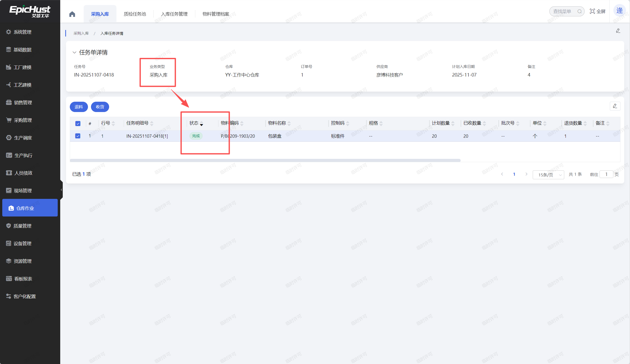630x364 pixels.
Task: Click the page edit icon near breadcrumb
Action: coord(618,31)
